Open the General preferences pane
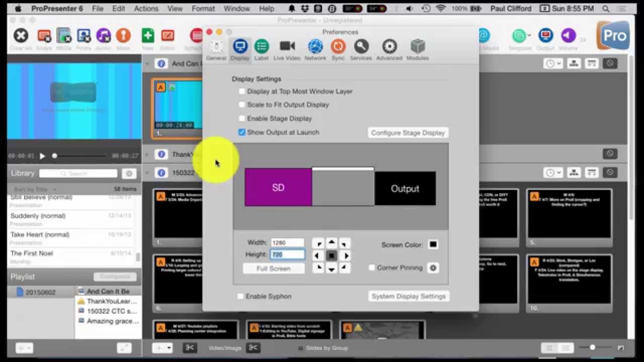644x362 pixels. 216,50
